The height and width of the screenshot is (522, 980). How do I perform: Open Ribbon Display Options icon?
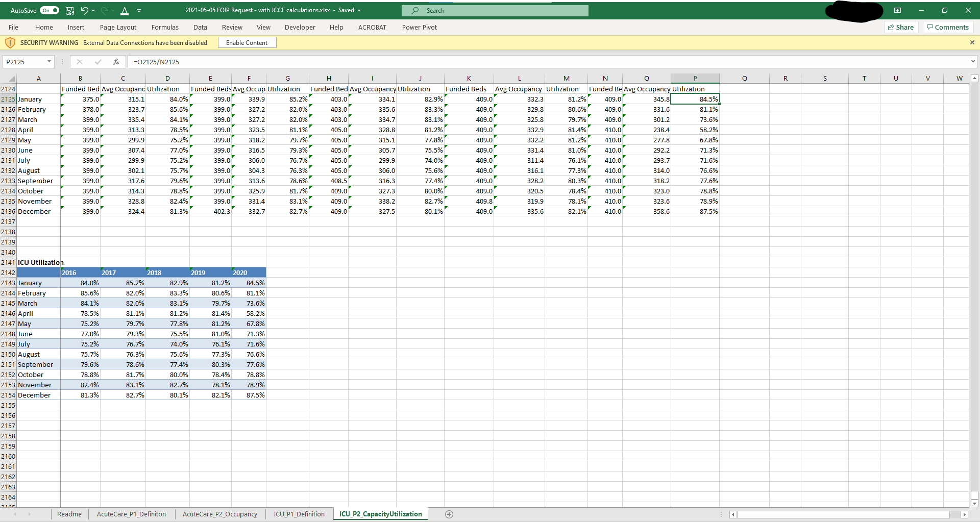coord(897,10)
